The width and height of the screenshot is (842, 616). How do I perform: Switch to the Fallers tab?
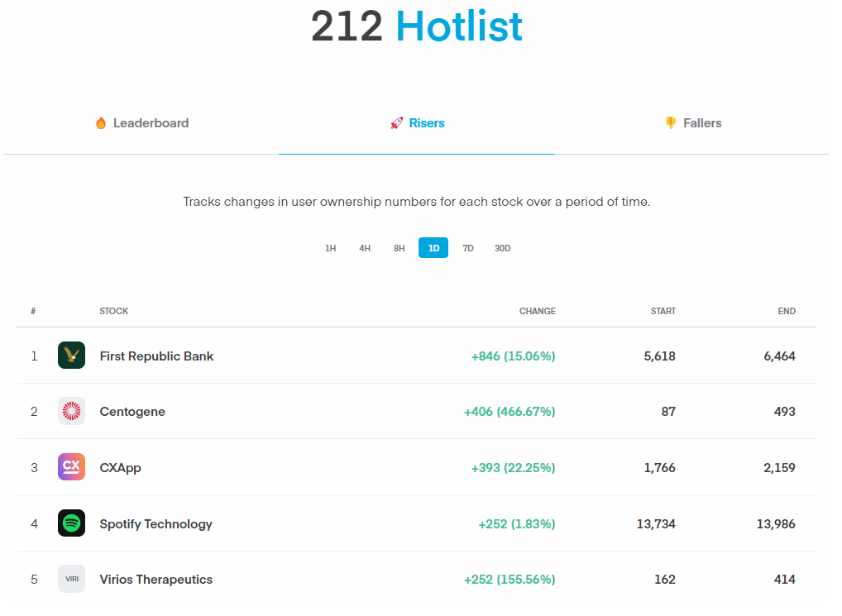pyautogui.click(x=692, y=123)
